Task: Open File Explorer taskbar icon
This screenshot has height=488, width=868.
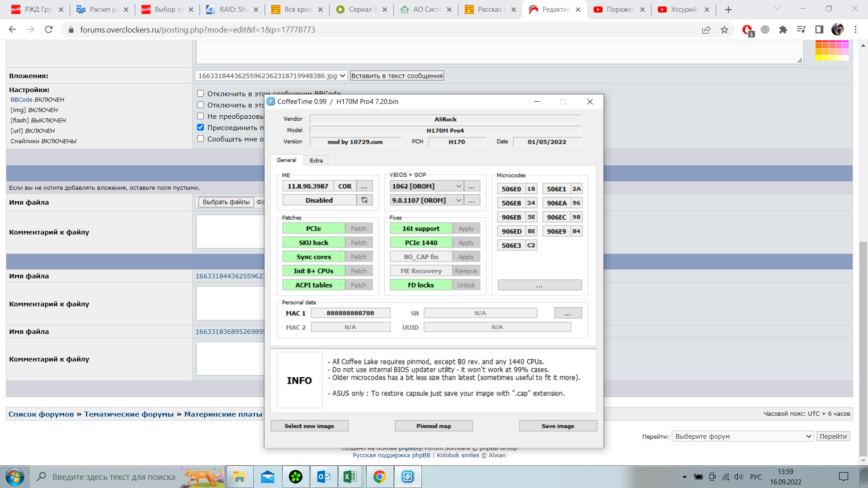Action: pos(240,477)
